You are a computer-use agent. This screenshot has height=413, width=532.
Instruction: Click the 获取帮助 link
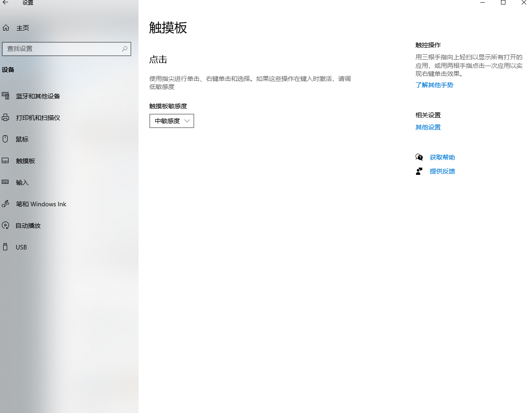pos(443,157)
